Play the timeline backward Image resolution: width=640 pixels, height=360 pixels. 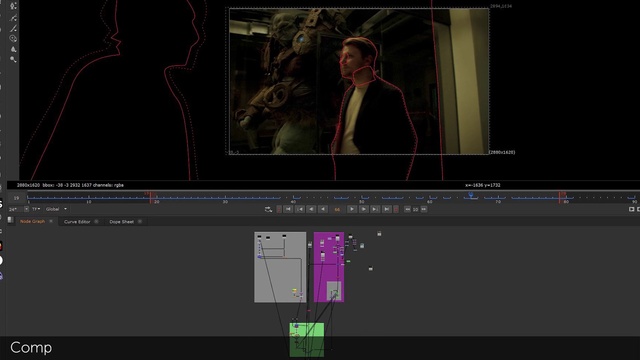click(323, 209)
